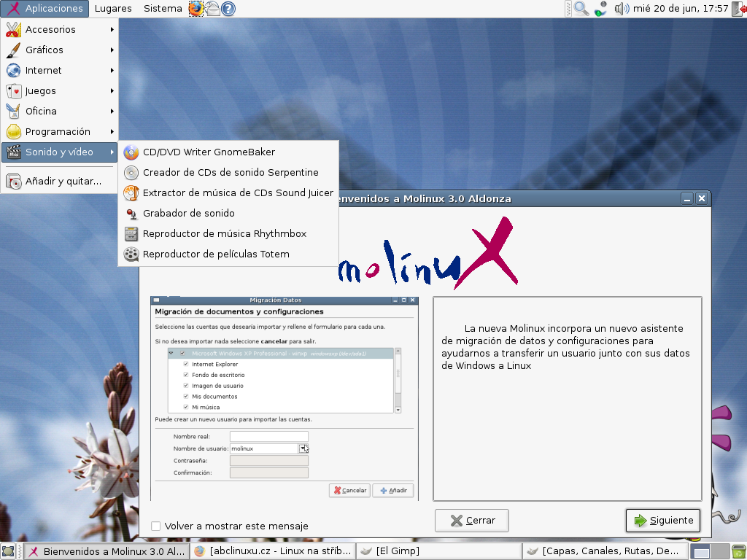This screenshot has width=747, height=560.
Task: Click the Siguiente button
Action: pos(663,521)
